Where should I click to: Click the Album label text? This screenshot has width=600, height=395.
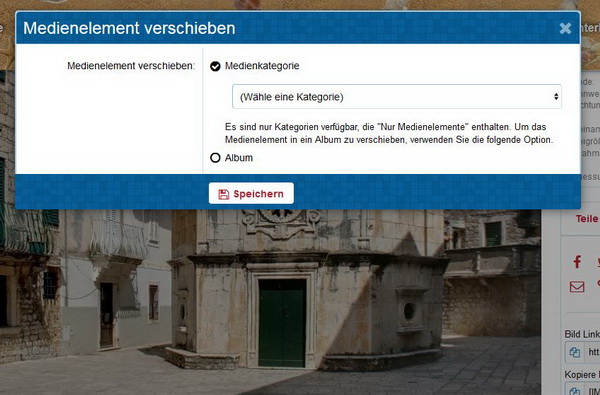click(x=239, y=158)
